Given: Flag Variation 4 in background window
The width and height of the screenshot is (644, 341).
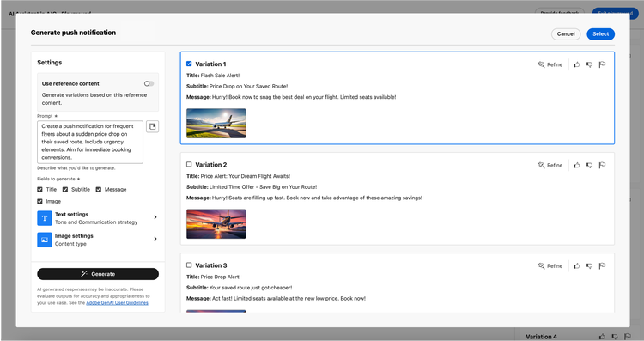Looking at the screenshot, I should pyautogui.click(x=628, y=337).
